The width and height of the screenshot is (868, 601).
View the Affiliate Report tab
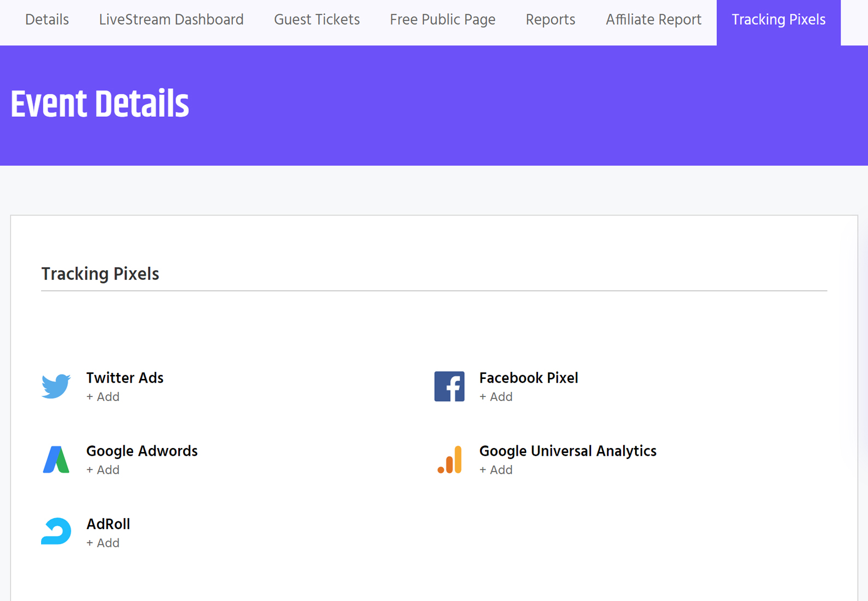point(654,20)
